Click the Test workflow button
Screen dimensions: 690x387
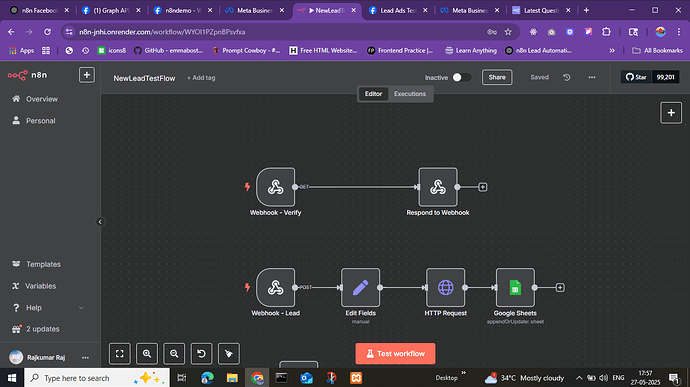pos(395,354)
